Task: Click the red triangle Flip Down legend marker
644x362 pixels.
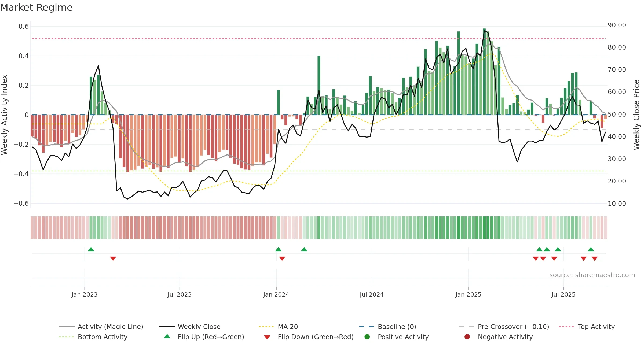Action: [267, 337]
